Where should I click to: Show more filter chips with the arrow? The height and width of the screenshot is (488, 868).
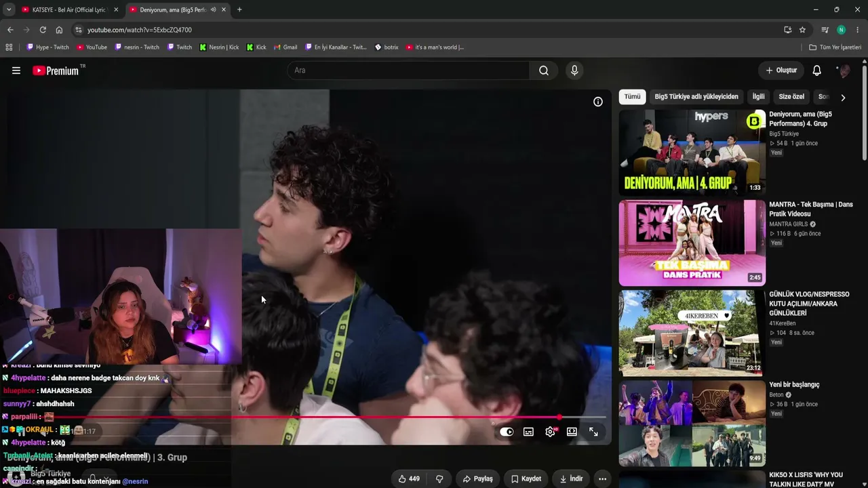pyautogui.click(x=843, y=98)
